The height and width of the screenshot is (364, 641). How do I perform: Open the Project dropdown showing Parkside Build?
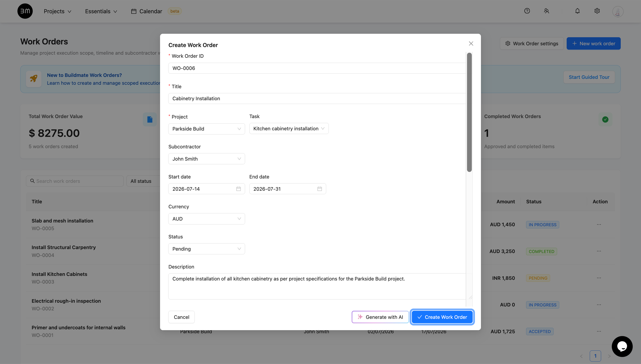[206, 129]
